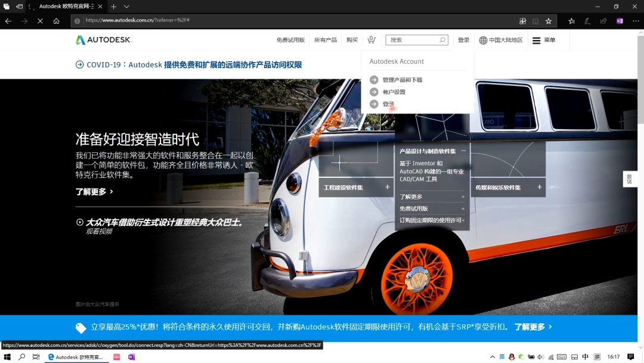Expand the 传媒和娱乐软件集 plus
This screenshot has height=363, width=644.
coord(539,187)
